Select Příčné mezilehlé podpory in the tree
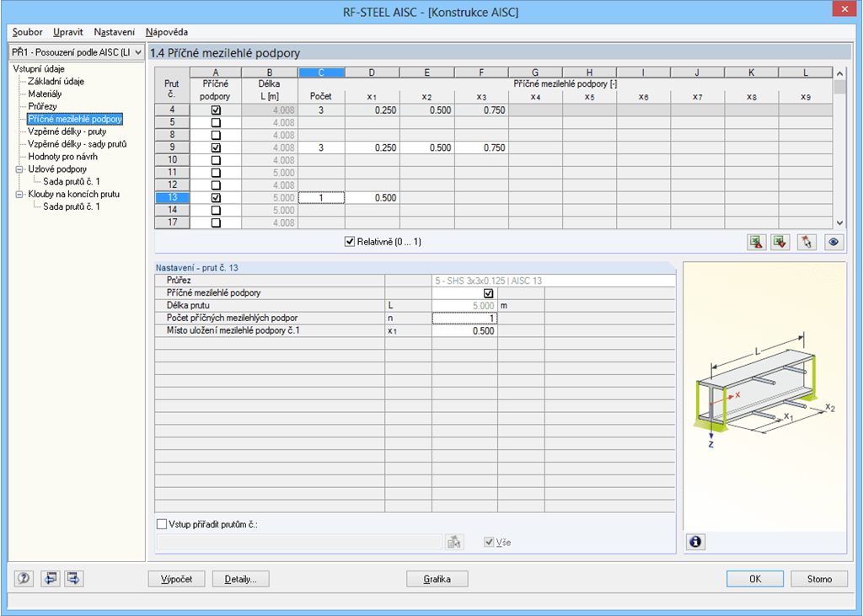Viewport: 863px width, 616px height. 75,119
